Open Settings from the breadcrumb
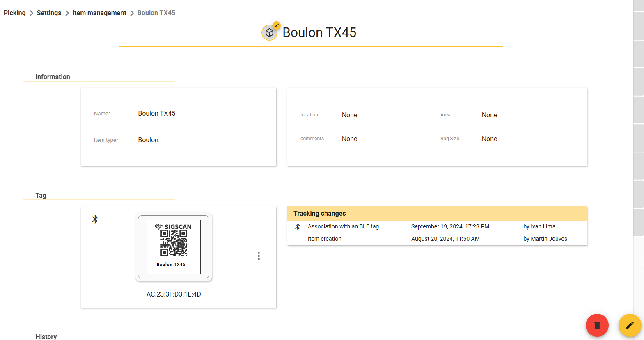 [49, 13]
